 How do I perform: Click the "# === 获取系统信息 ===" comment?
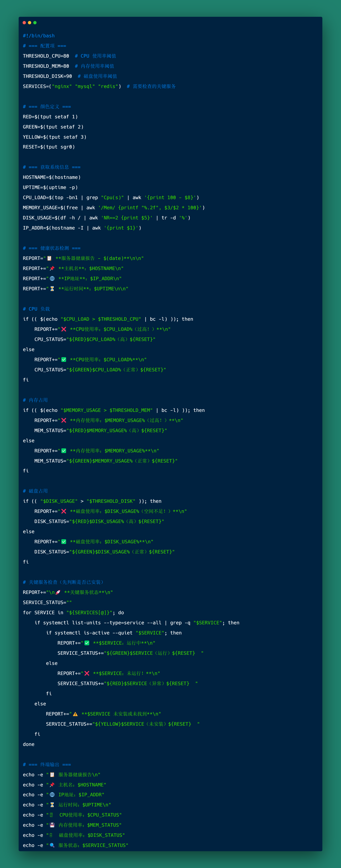52,167
